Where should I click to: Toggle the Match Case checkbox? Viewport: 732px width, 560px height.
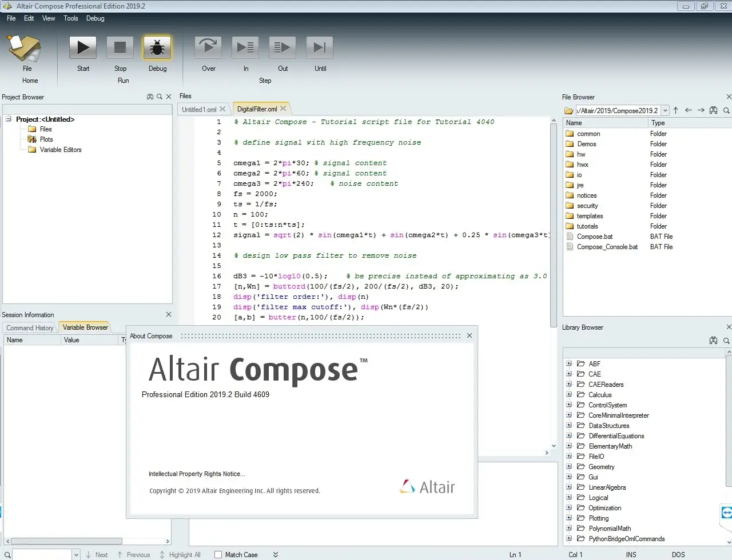218,555
